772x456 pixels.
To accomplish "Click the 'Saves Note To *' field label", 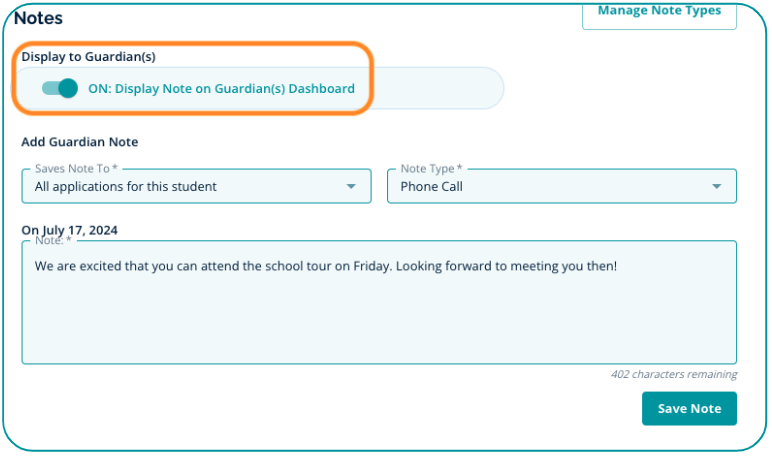I will (x=73, y=170).
